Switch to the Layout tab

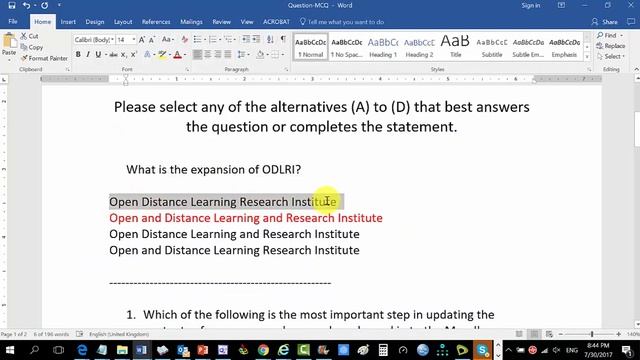tap(123, 22)
